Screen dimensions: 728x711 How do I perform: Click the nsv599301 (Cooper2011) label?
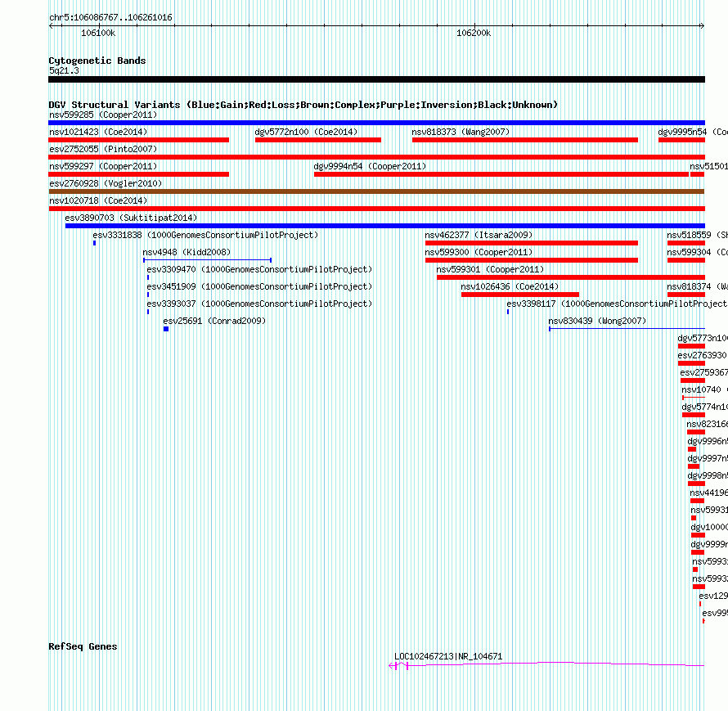[x=490, y=269]
